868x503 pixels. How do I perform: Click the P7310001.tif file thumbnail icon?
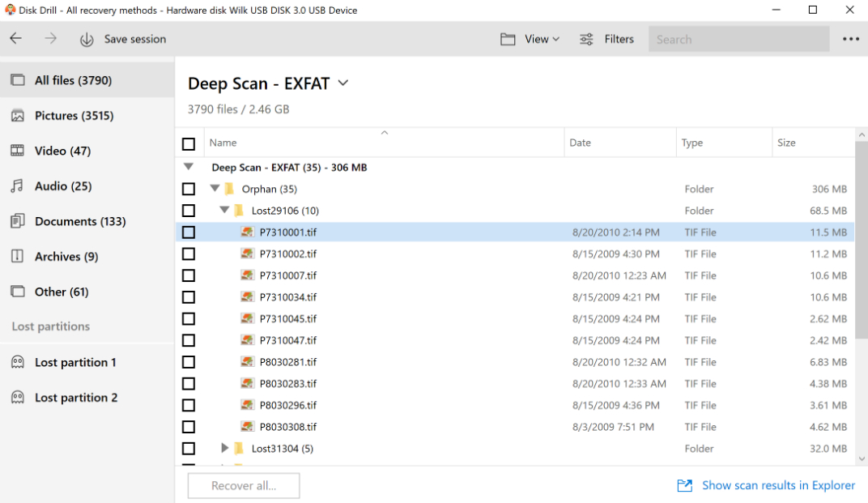(248, 232)
